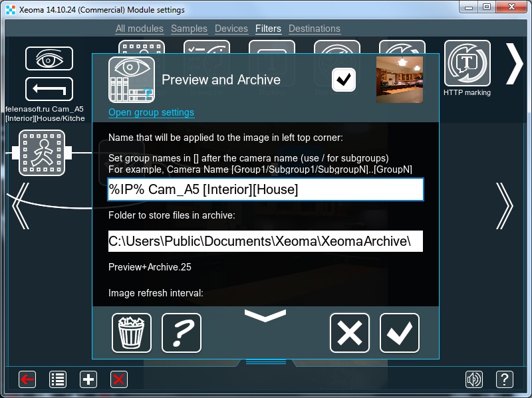Open help with the bottom-right question mark
This screenshot has width=532, height=398.
(x=505, y=379)
